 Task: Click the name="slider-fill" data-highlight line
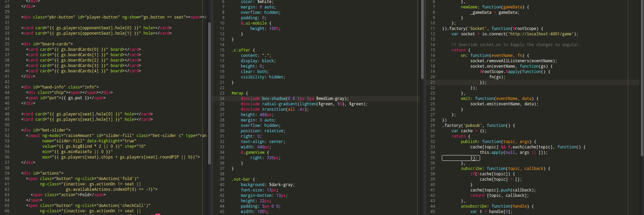(x=89, y=141)
